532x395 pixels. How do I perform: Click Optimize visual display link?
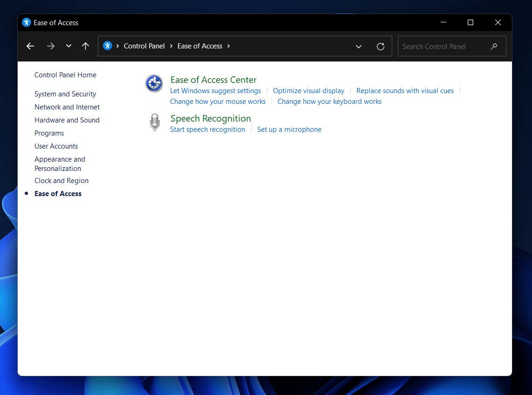coord(308,91)
